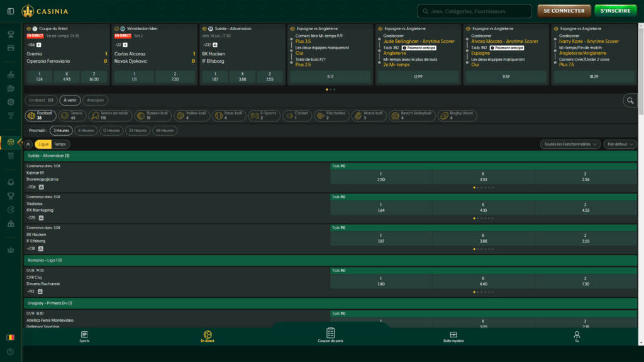Select the highlighted football icon in left sidebar
The image size is (644, 362).
(x=11, y=142)
